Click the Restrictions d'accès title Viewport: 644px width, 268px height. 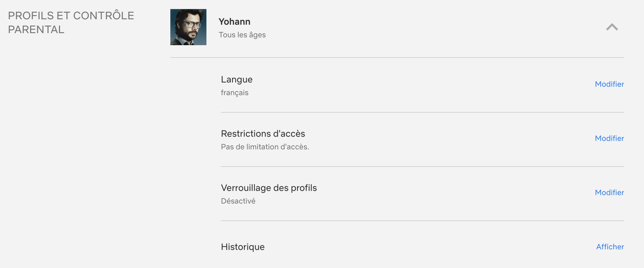pyautogui.click(x=263, y=134)
